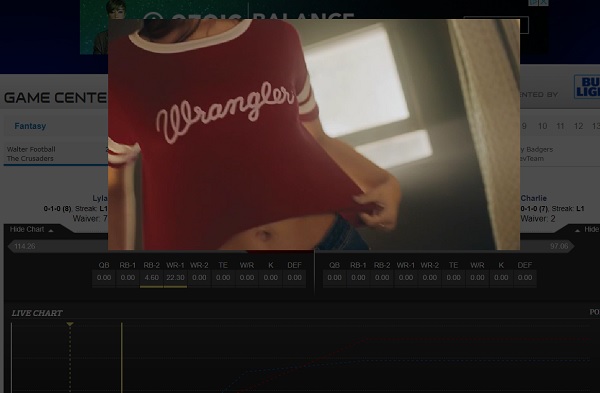
Task: Click the right team's DEF 0.00 score cell
Action: click(x=525, y=278)
